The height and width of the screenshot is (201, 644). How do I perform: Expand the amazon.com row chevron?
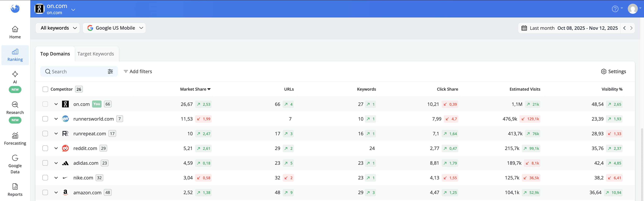[56, 192]
